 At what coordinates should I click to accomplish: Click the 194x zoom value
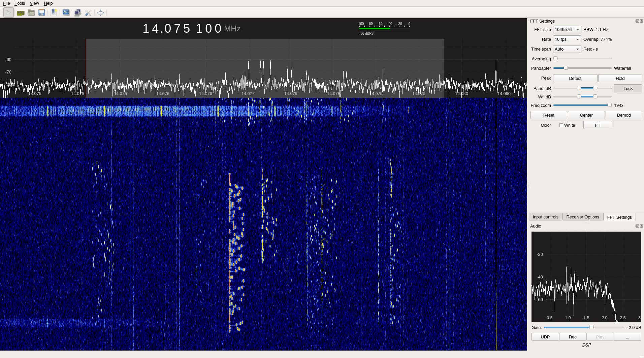click(x=619, y=106)
